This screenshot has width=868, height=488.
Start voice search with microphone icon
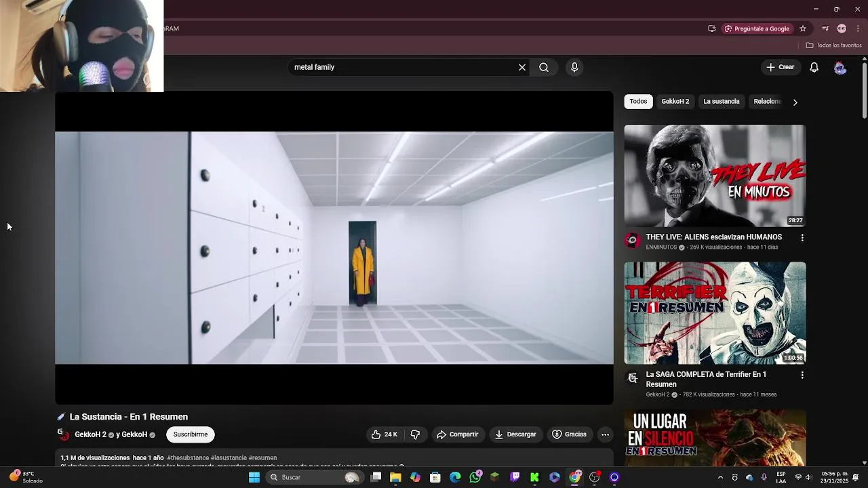[x=574, y=67]
